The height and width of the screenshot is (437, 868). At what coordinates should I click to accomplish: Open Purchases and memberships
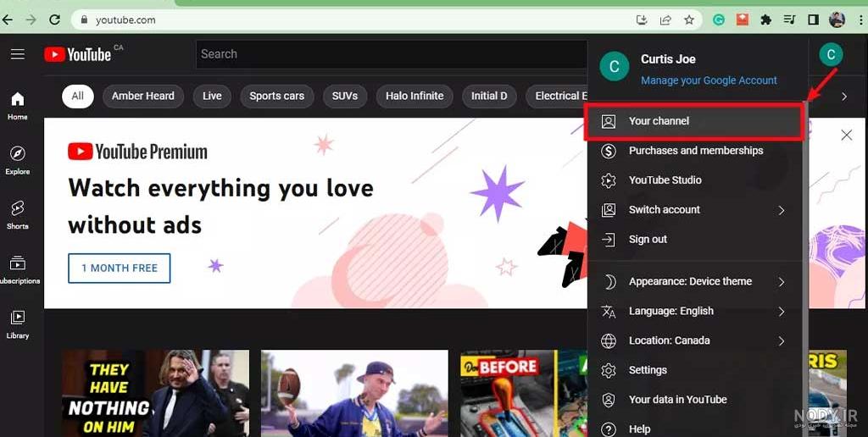pos(693,151)
